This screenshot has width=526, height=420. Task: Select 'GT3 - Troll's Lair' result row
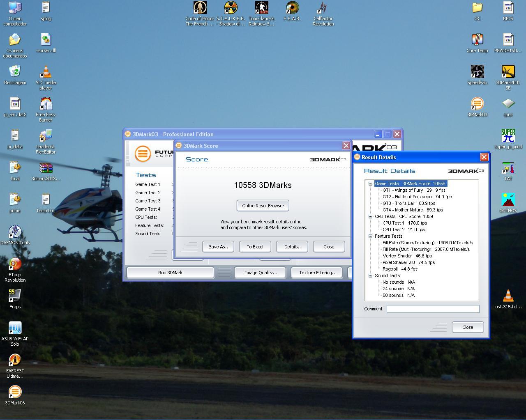(409, 203)
